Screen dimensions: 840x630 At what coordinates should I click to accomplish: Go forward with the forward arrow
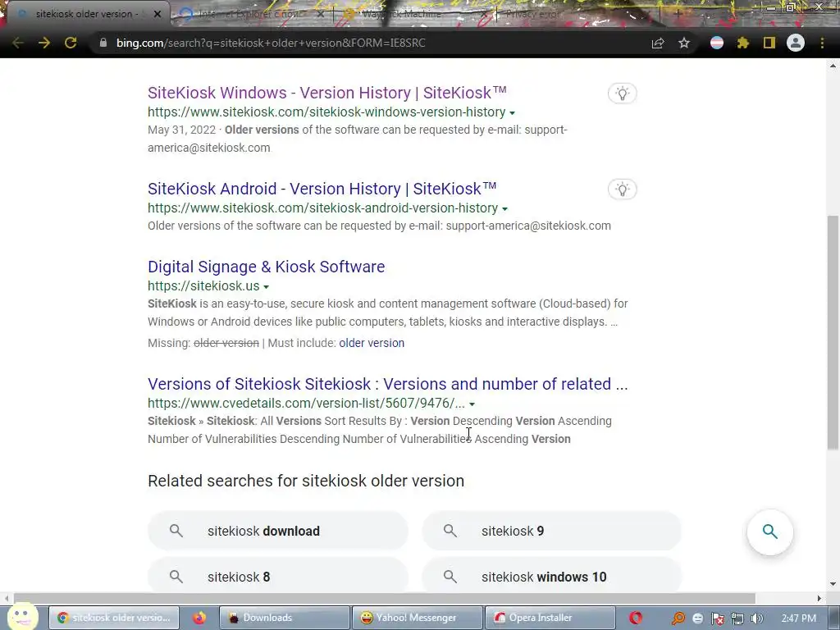pyautogui.click(x=44, y=43)
